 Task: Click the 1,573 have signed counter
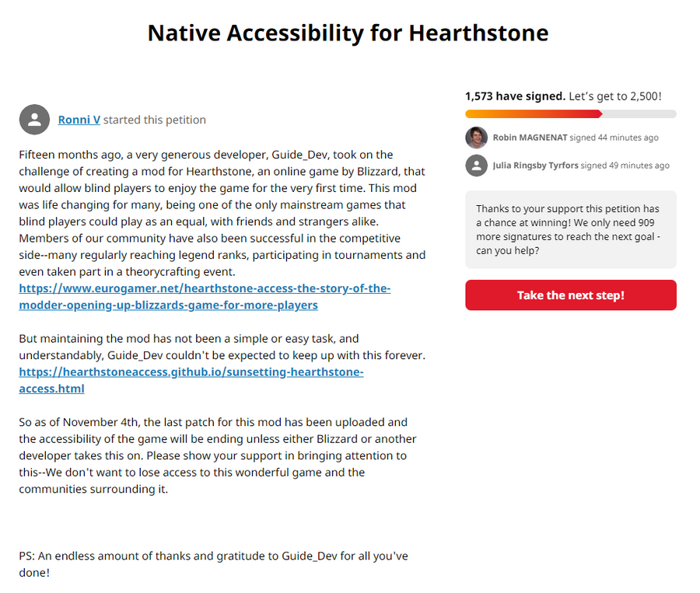click(515, 96)
